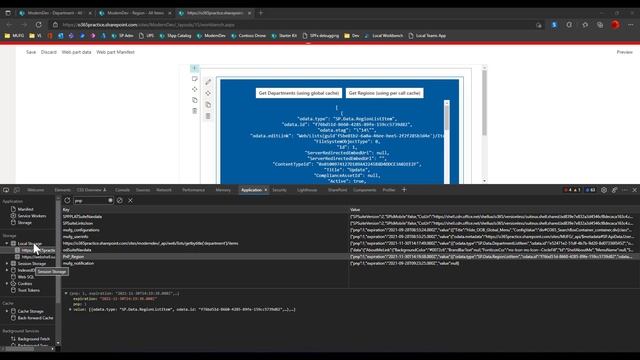Open the Lighthouse tab

pyautogui.click(x=307, y=190)
